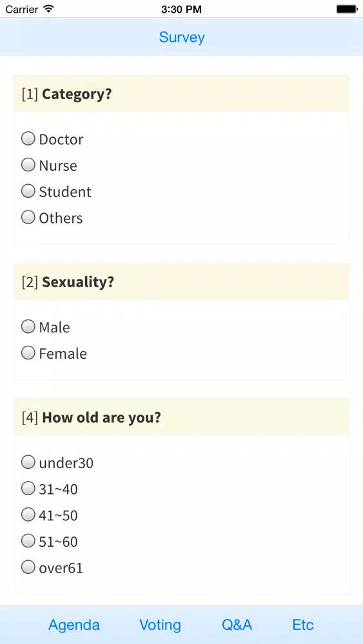Tap the battery icon in status bar
Screen dimensions: 363x644
[x=346, y=9]
